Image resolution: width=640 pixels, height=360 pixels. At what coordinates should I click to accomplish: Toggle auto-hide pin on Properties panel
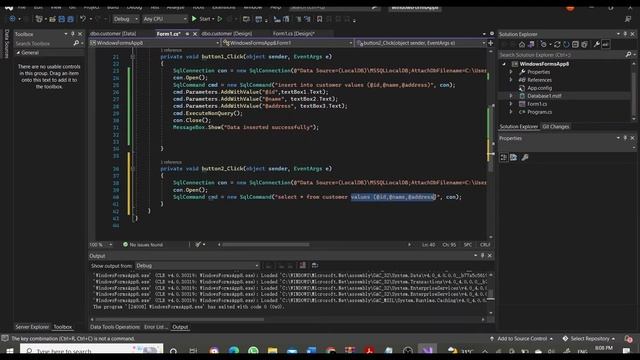point(625,138)
